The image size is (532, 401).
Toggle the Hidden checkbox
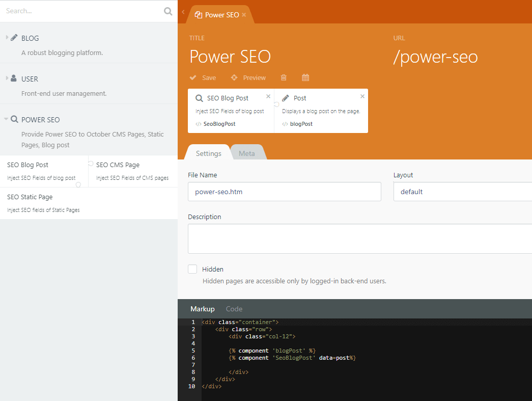click(192, 269)
